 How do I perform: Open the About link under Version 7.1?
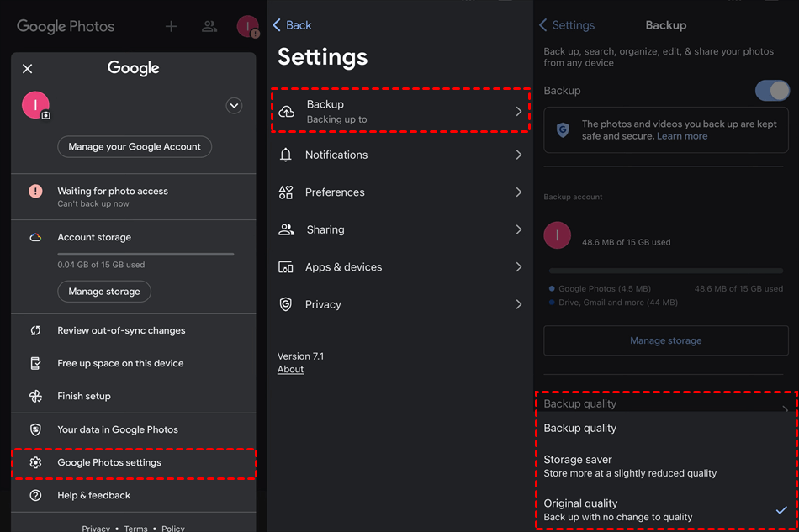tap(290, 370)
